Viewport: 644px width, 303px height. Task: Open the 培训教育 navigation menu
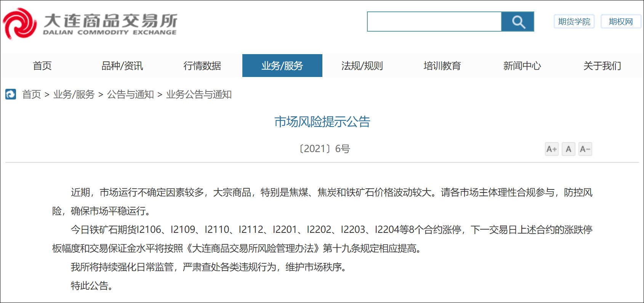coord(442,66)
